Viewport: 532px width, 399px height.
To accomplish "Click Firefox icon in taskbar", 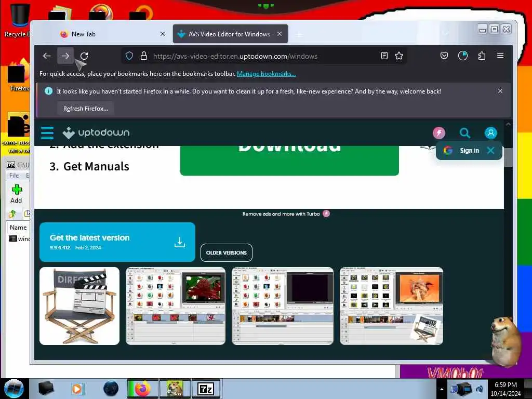I will tap(142, 389).
